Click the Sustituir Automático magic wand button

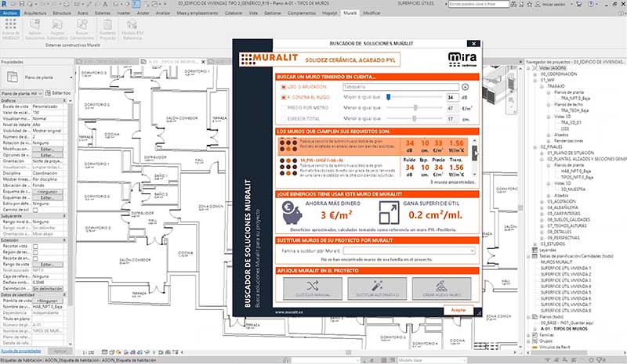377,288
